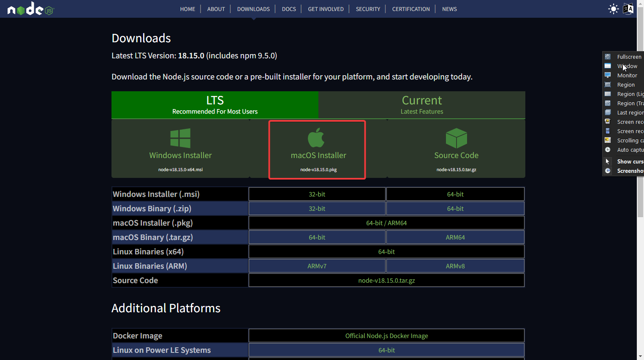Open DOCS in the navigation bar
This screenshot has width=644, height=360.
tap(289, 9)
